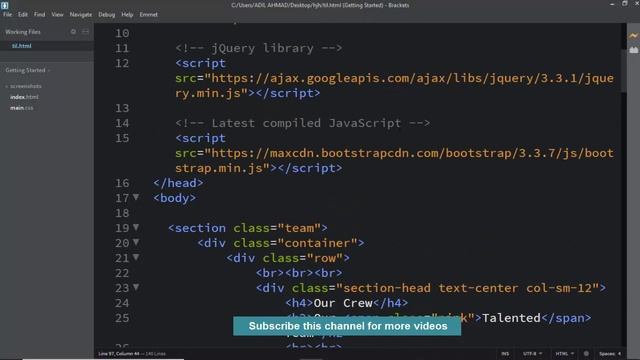Open Working Files settings gear
Image resolution: width=640 pixels, height=360 pixels.
73,31
